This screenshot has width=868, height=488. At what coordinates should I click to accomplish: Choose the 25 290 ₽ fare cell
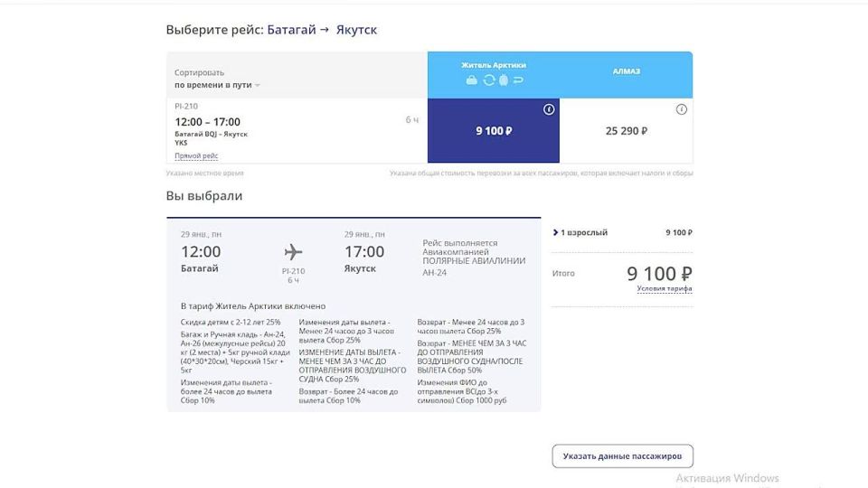click(x=626, y=130)
